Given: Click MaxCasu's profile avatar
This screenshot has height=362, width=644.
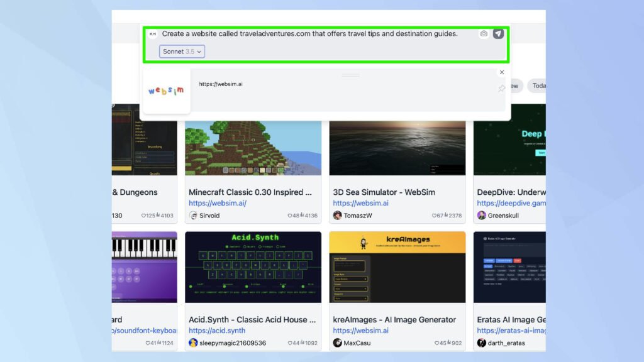Looking at the screenshot, I should point(338,343).
